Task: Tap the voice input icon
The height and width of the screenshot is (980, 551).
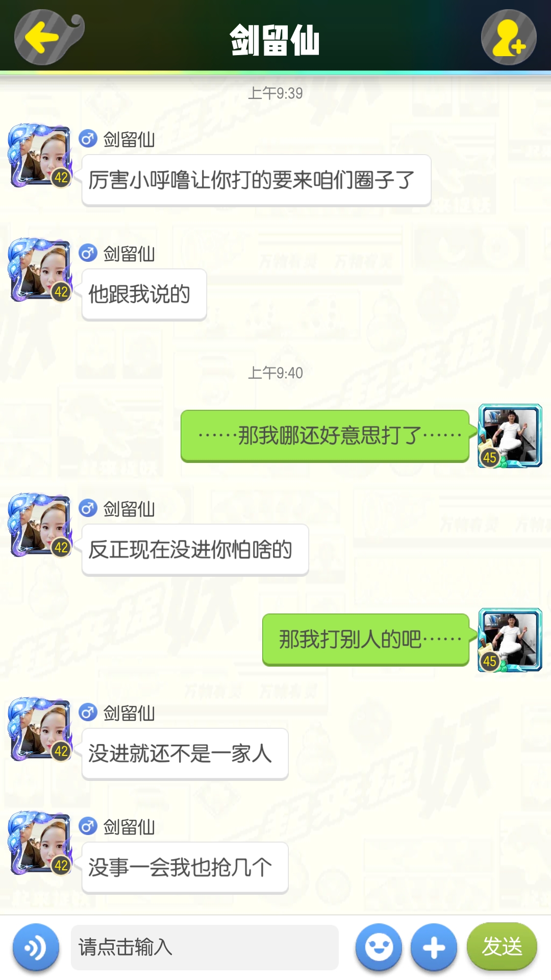Action: (36, 947)
